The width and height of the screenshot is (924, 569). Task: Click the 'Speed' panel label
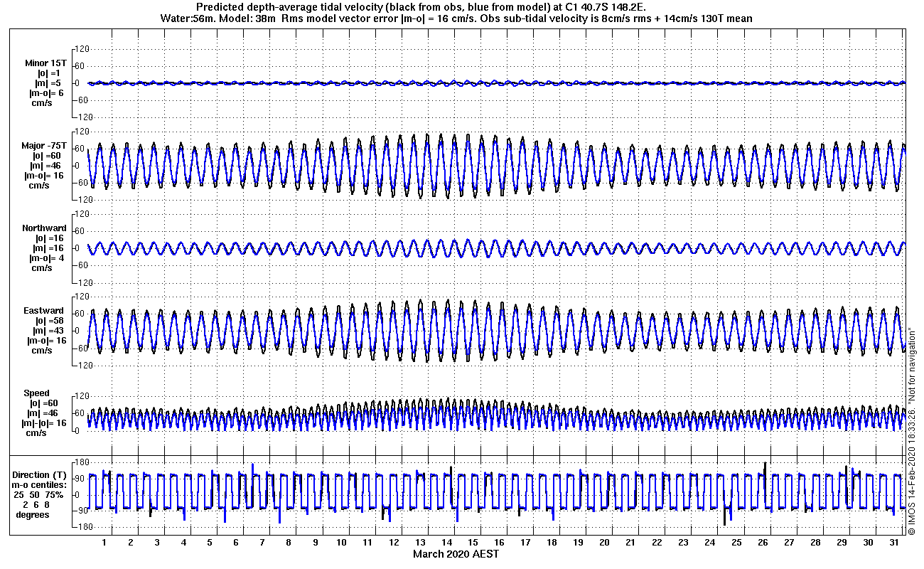pyautogui.click(x=37, y=393)
